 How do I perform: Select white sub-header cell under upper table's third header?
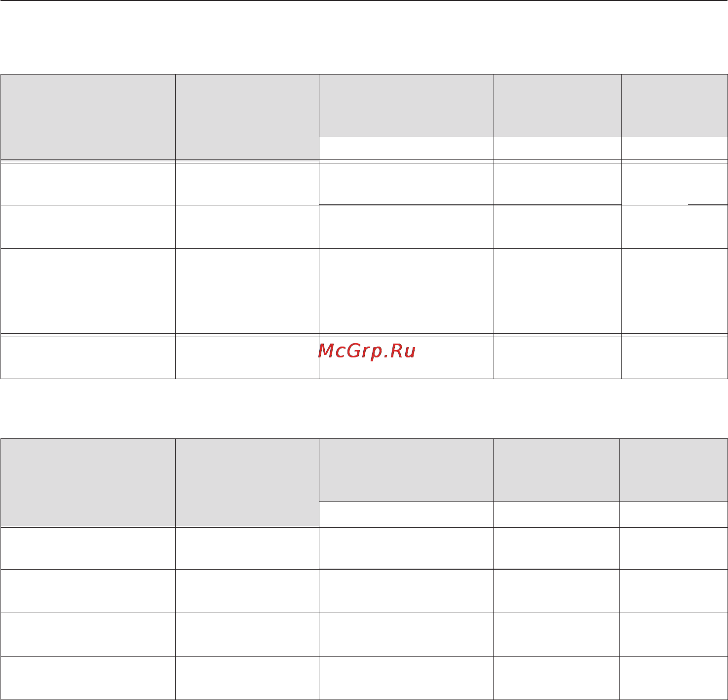406,148
